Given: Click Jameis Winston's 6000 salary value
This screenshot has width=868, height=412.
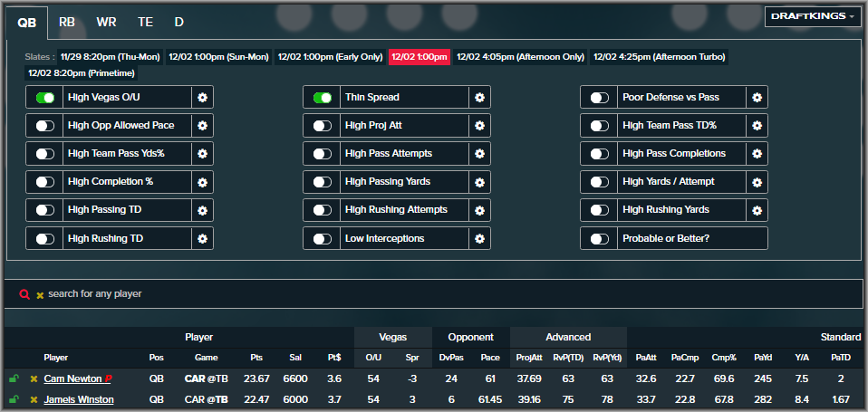Looking at the screenshot, I should click(295, 399).
